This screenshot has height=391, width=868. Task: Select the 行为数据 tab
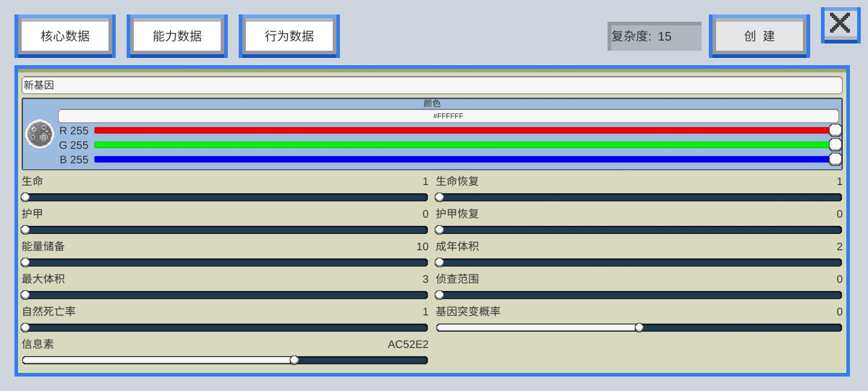[x=289, y=36]
